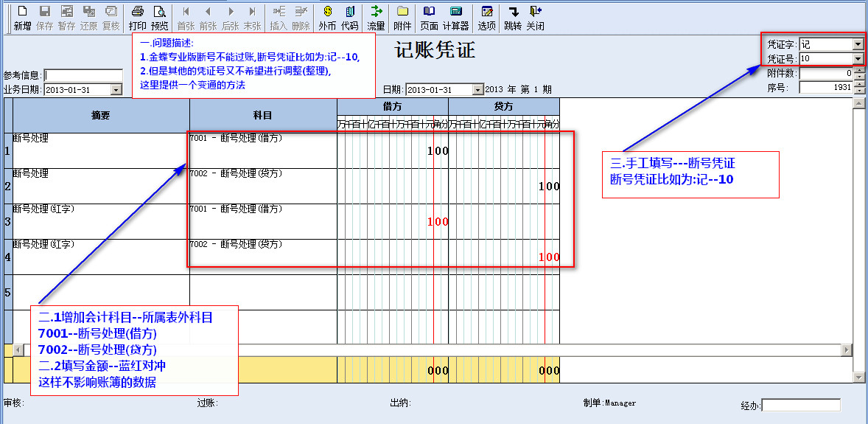
Task: Launch the 计算器 calculator
Action: 455,18
